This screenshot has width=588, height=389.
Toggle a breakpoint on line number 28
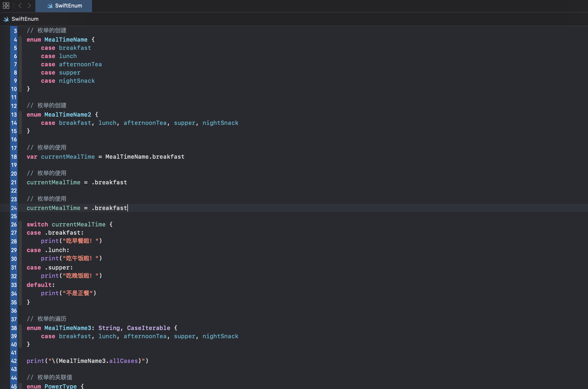click(14, 241)
